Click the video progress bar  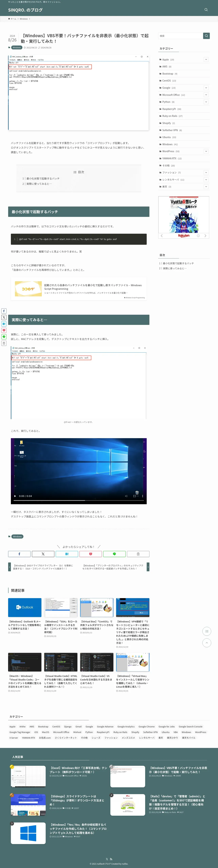[x=78, y=501]
